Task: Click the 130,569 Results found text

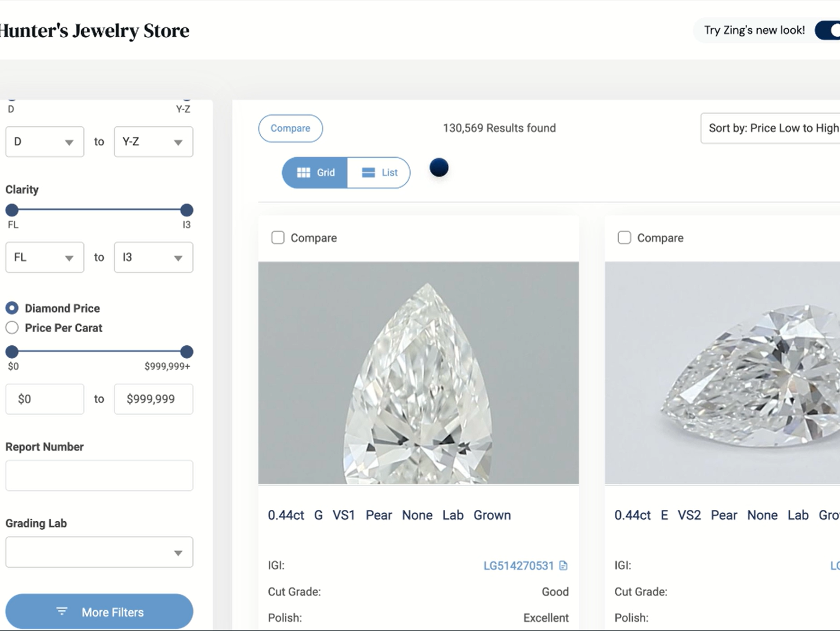Action: [499, 128]
